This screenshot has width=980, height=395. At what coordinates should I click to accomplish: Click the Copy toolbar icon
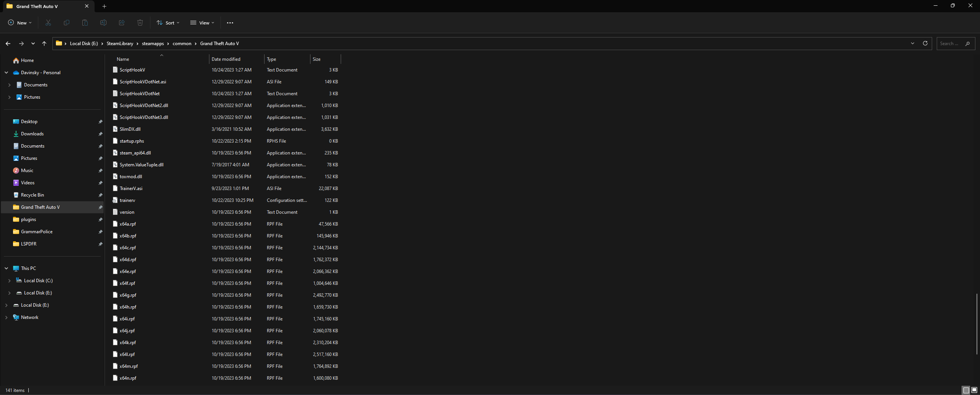click(x=66, y=23)
